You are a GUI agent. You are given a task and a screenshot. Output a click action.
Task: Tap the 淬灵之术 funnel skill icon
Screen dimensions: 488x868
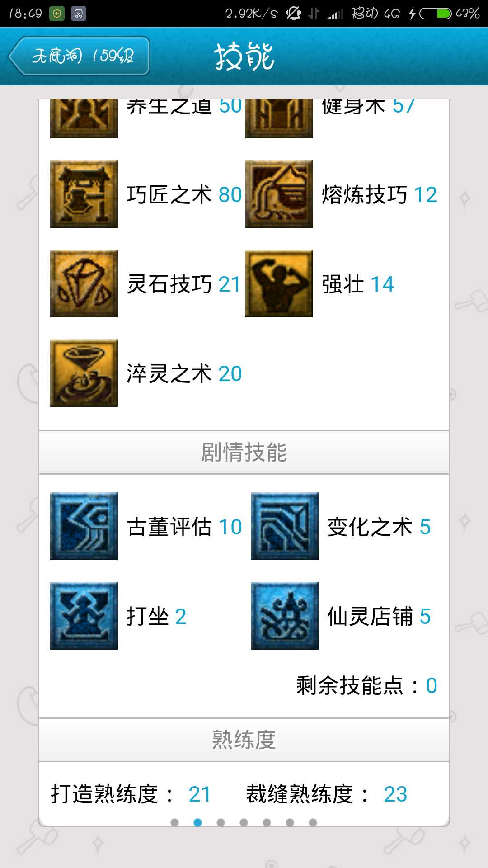tap(84, 373)
